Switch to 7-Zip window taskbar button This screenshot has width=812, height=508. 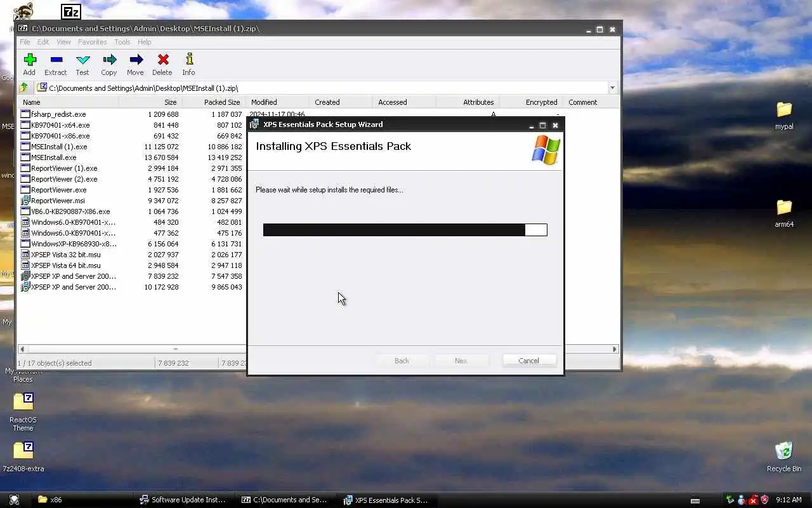click(x=285, y=500)
